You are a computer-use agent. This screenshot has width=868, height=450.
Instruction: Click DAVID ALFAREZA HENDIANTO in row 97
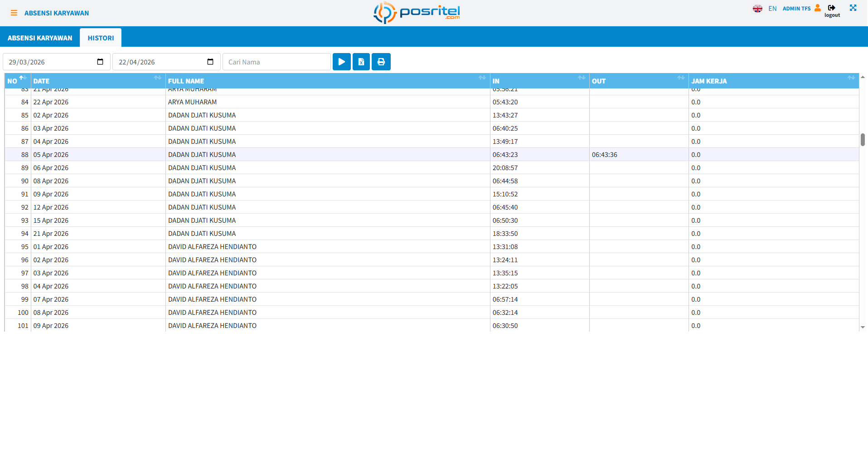212,273
